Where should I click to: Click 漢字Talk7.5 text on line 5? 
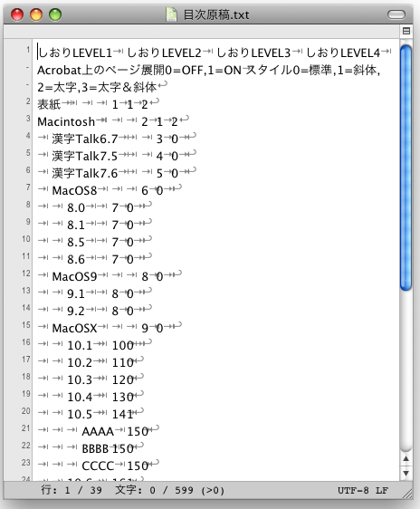pos(85,156)
